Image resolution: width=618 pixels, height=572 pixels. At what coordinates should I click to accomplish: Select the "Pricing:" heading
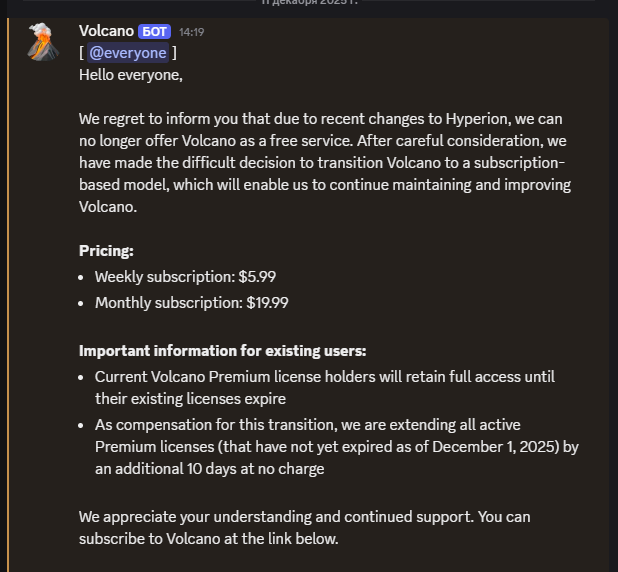106,251
